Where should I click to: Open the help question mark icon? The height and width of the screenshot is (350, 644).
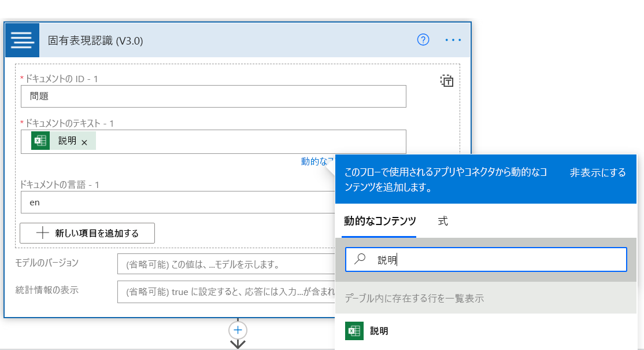click(x=423, y=40)
